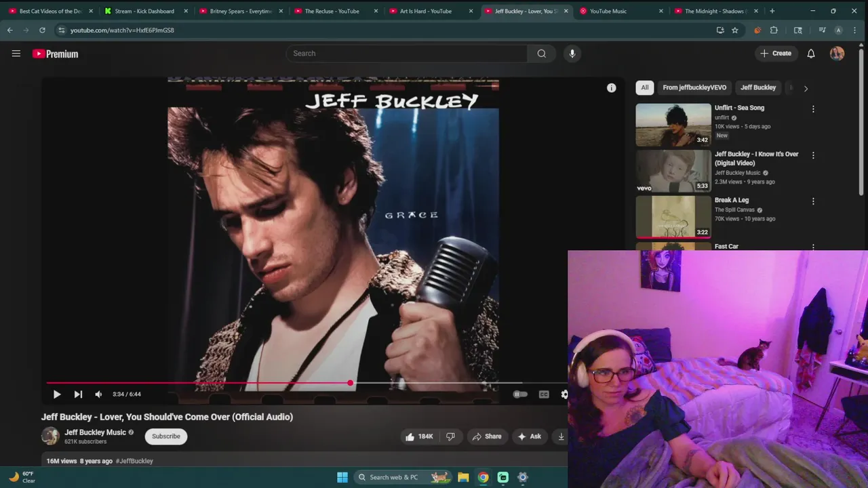Click the search magnifier button
Screen dimensions: 868x488
pos(541,54)
